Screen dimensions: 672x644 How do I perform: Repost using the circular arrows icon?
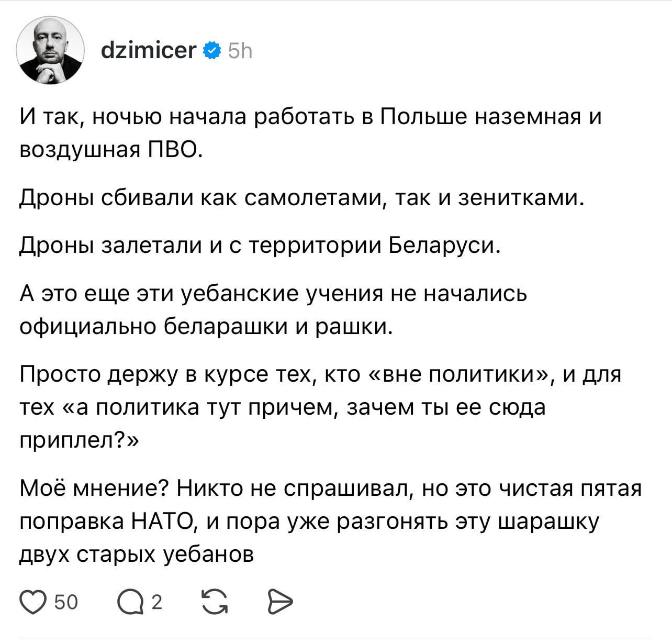pyautogui.click(x=215, y=602)
